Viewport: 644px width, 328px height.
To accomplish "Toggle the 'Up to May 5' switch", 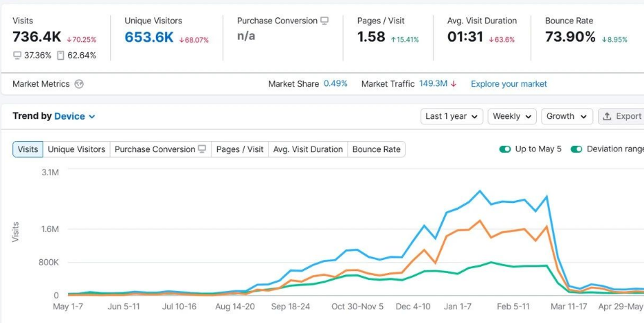I will tap(505, 149).
